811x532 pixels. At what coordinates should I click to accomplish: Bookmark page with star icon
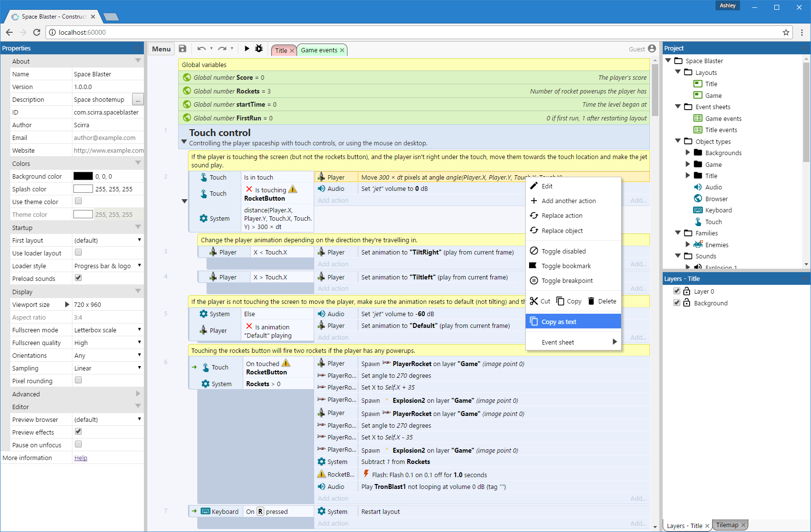(786, 32)
